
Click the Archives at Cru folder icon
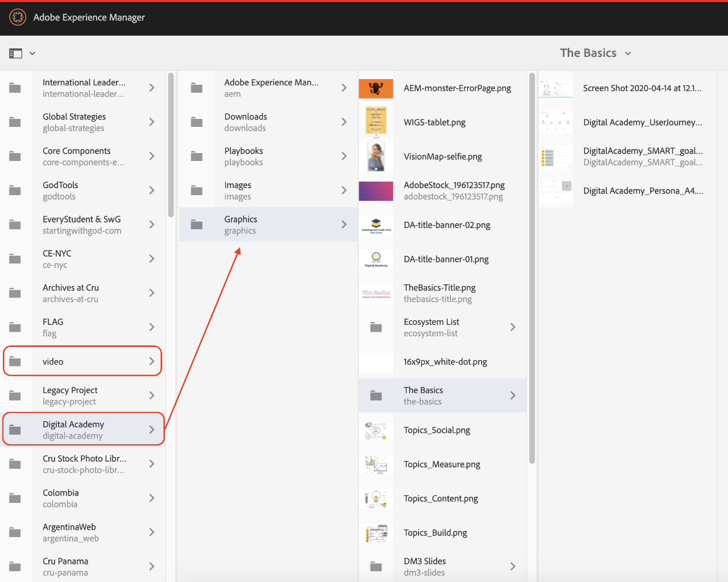(x=15, y=293)
